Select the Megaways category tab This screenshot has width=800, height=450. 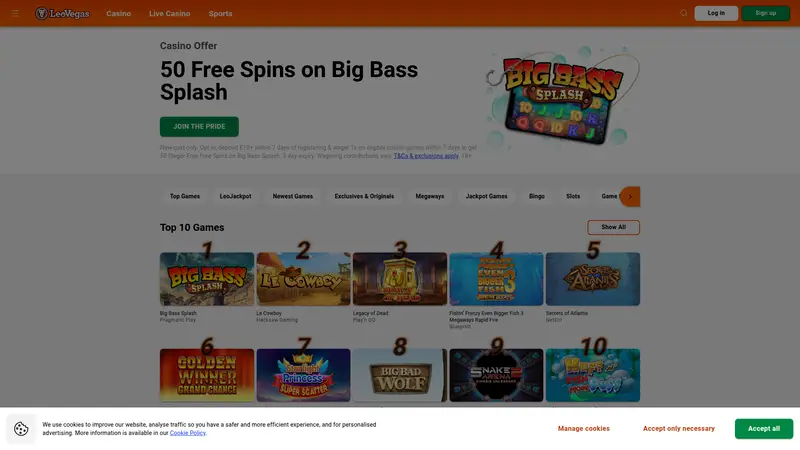(430, 196)
